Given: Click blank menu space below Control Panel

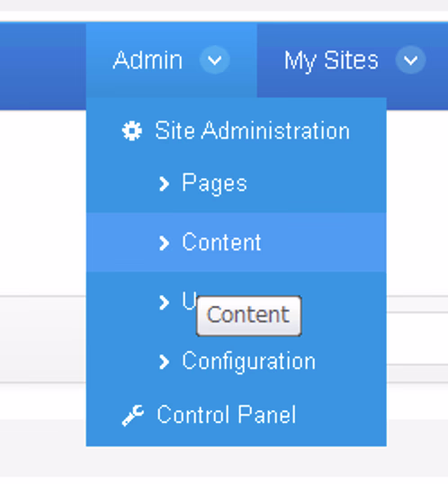Looking at the screenshot, I should point(237,438).
